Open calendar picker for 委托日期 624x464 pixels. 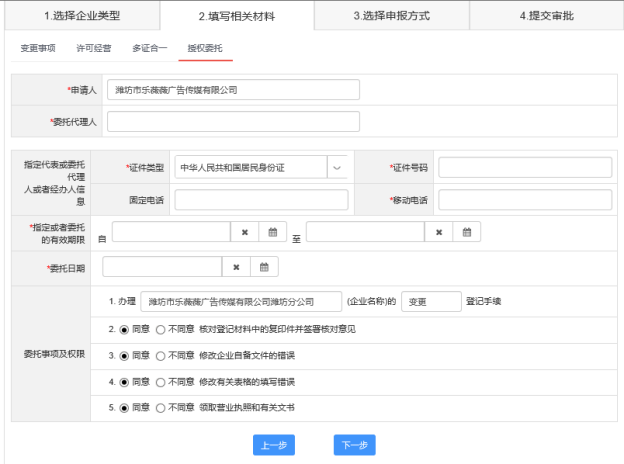coord(264,267)
